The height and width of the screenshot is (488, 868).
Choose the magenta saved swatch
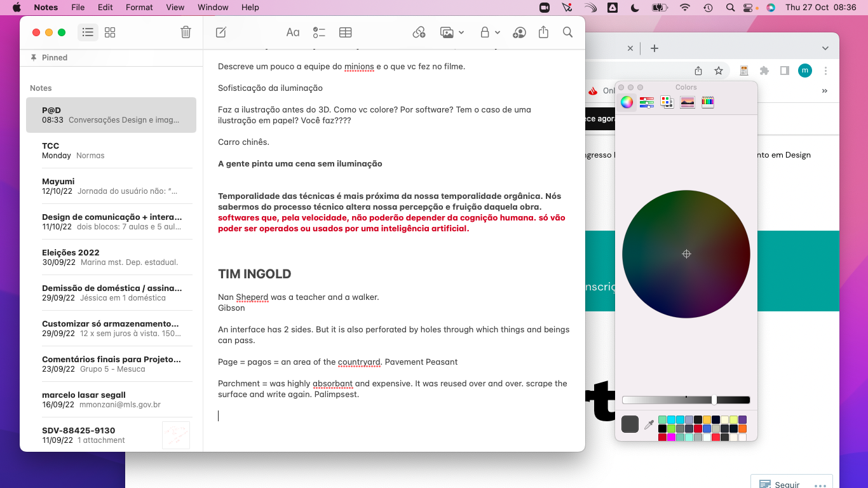pos(671,437)
